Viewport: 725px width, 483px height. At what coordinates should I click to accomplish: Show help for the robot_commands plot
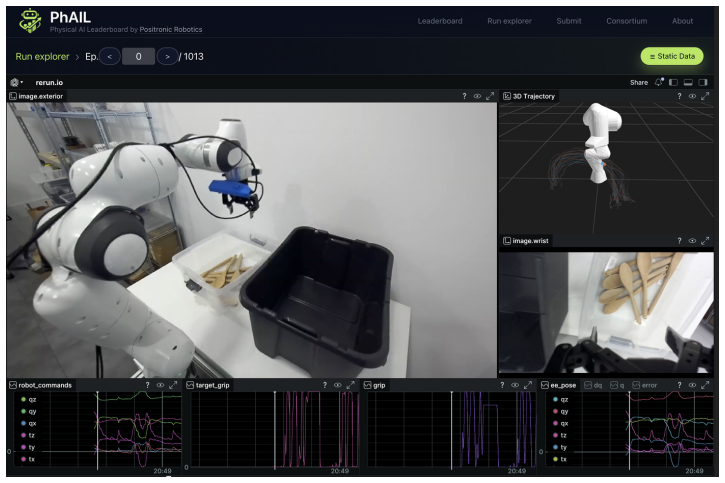point(147,385)
